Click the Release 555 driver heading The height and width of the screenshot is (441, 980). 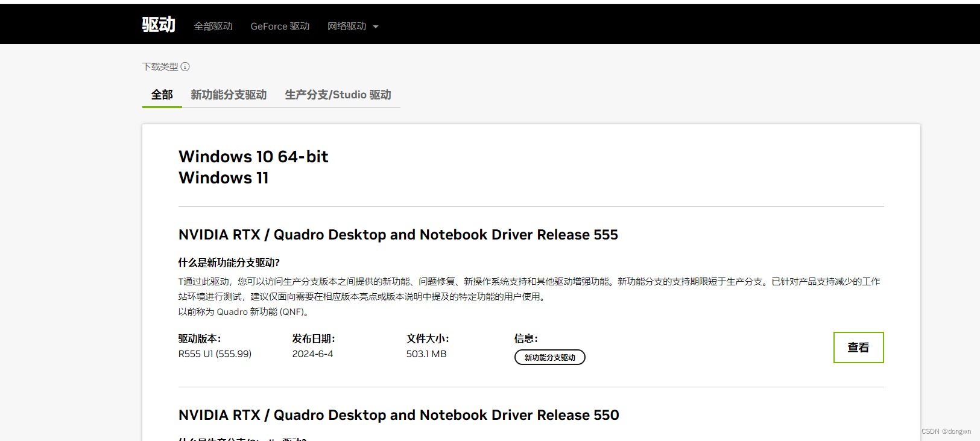(398, 235)
